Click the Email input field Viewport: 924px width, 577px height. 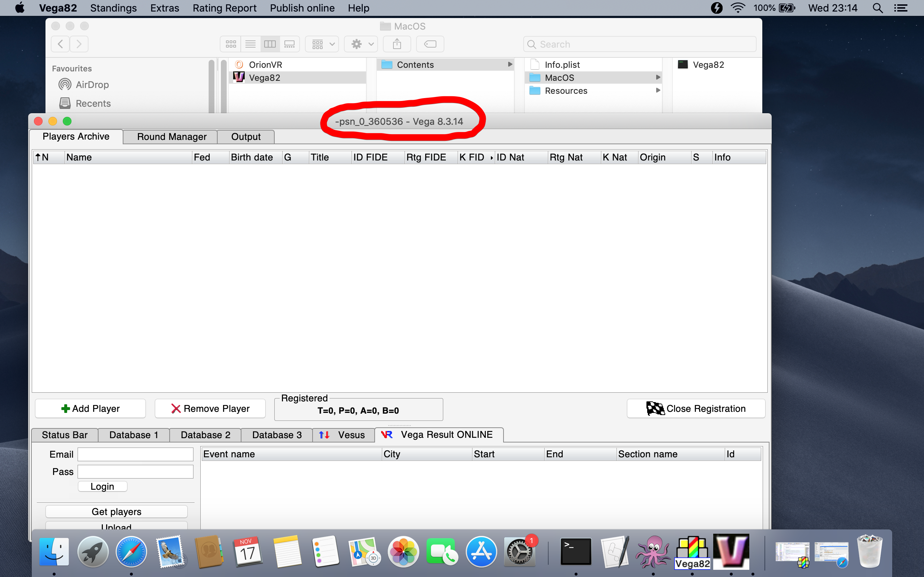tap(135, 454)
